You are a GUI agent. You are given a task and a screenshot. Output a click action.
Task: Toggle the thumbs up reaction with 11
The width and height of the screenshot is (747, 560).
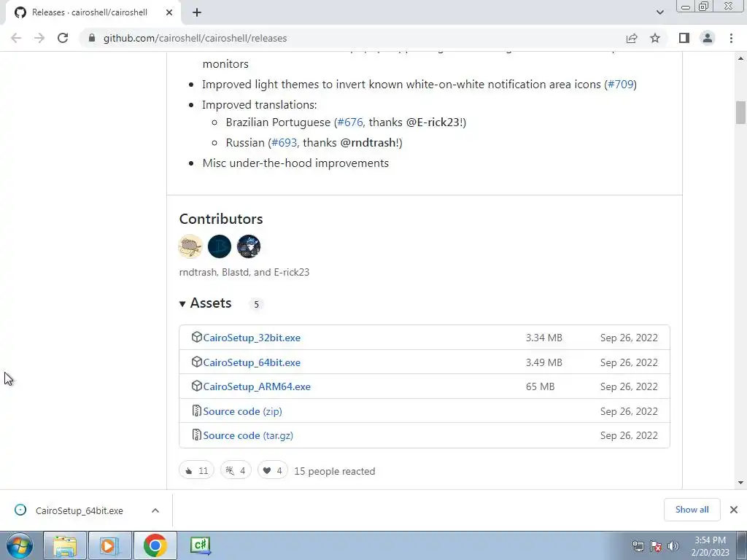click(197, 470)
